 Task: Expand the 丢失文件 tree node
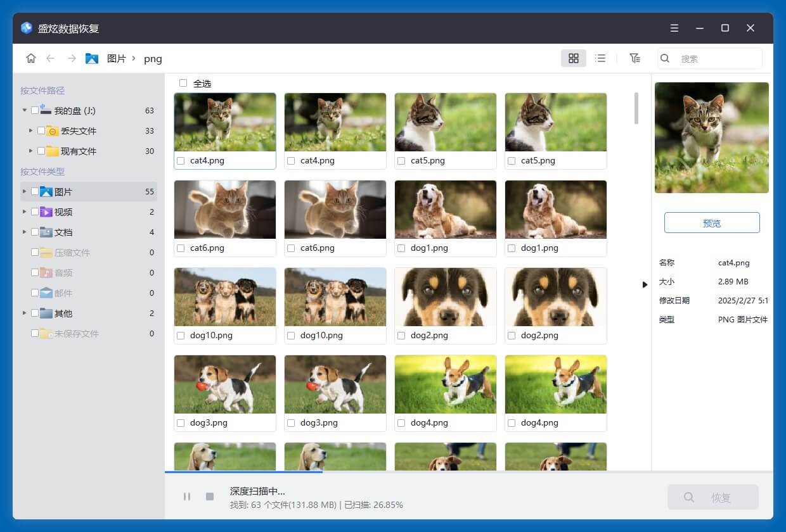pyautogui.click(x=30, y=131)
